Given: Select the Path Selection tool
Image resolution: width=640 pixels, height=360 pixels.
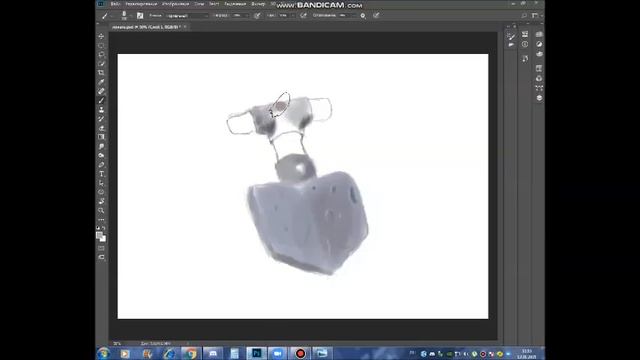Looking at the screenshot, I should 101,183.
